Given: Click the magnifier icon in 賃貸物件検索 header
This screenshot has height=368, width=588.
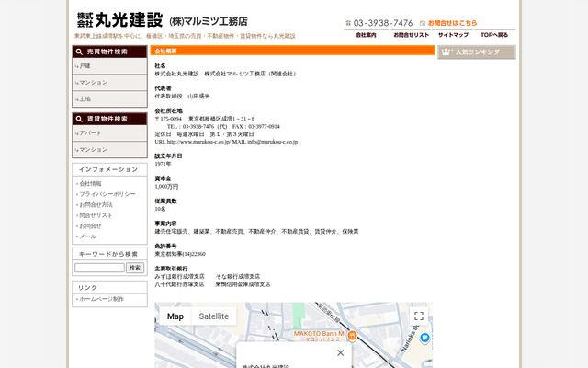Looking at the screenshot, I should pyautogui.click(x=79, y=119).
